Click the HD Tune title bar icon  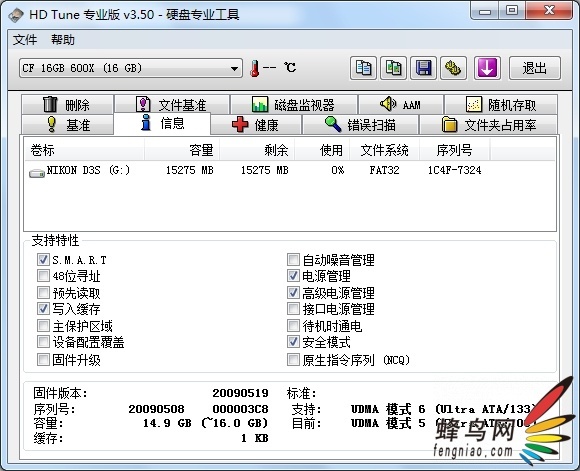pyautogui.click(x=16, y=15)
